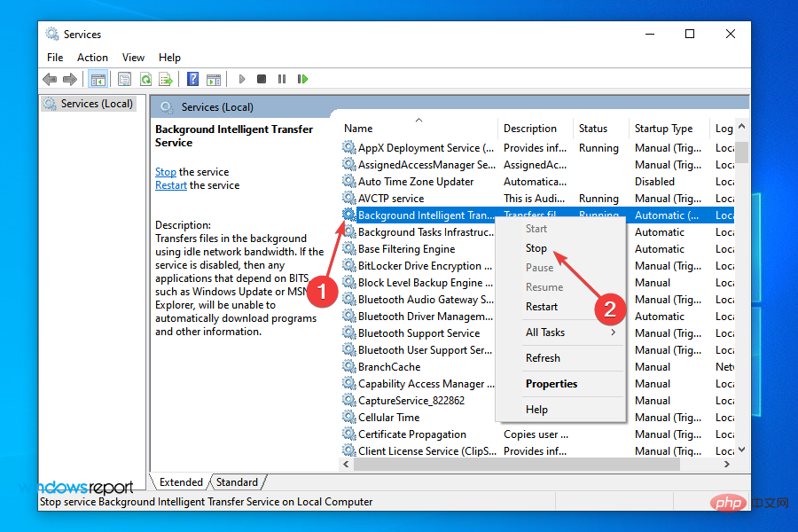This screenshot has width=798, height=532.
Task: Toggle the Show/Hide Console Tree icon
Action: (x=99, y=79)
